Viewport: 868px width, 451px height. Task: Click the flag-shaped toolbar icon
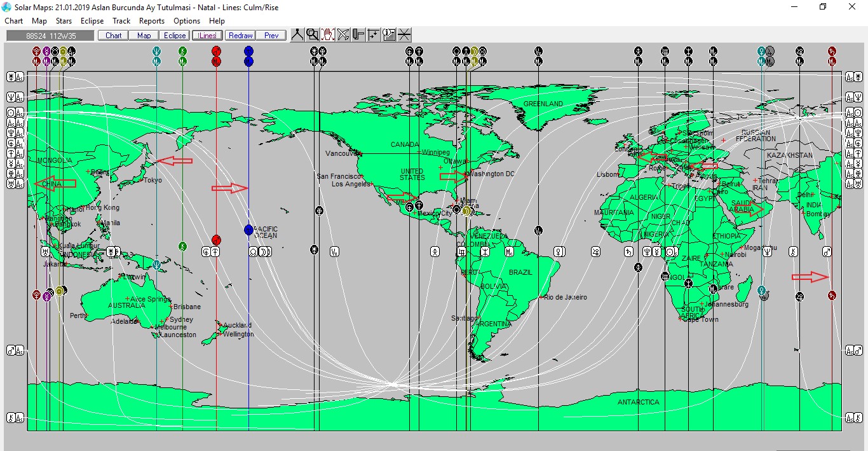point(358,35)
